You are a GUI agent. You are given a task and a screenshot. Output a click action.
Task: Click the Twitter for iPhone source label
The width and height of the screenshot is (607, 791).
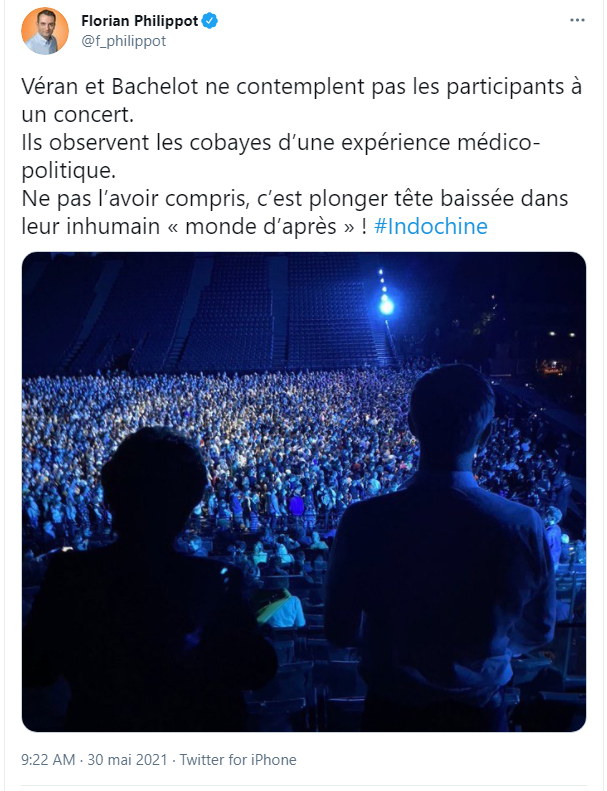[238, 760]
